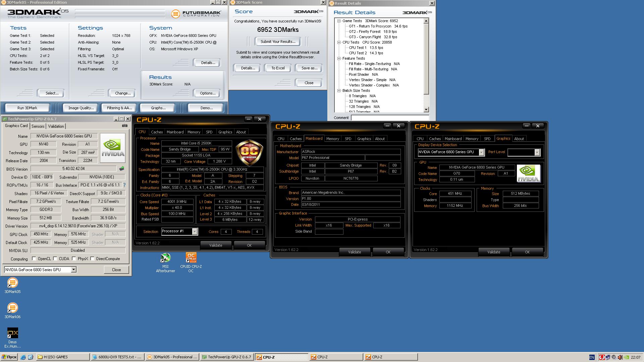Click the network computers tray icon
Viewport: 644px width, 362px height.
(x=608, y=357)
